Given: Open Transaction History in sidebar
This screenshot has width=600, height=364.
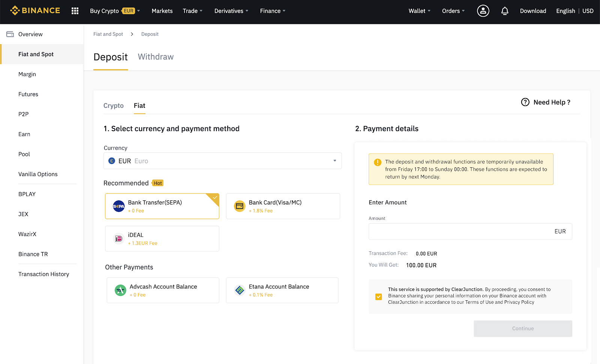Looking at the screenshot, I should (x=43, y=274).
